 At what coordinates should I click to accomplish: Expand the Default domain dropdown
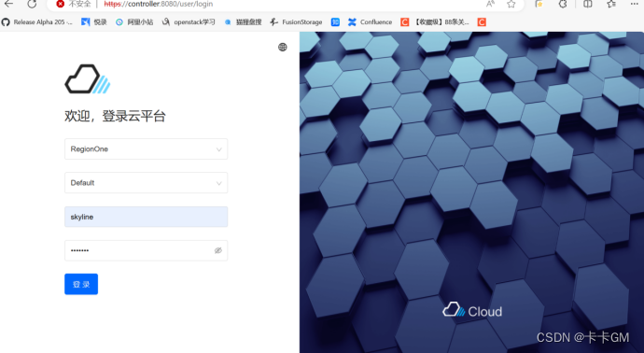[x=147, y=183]
